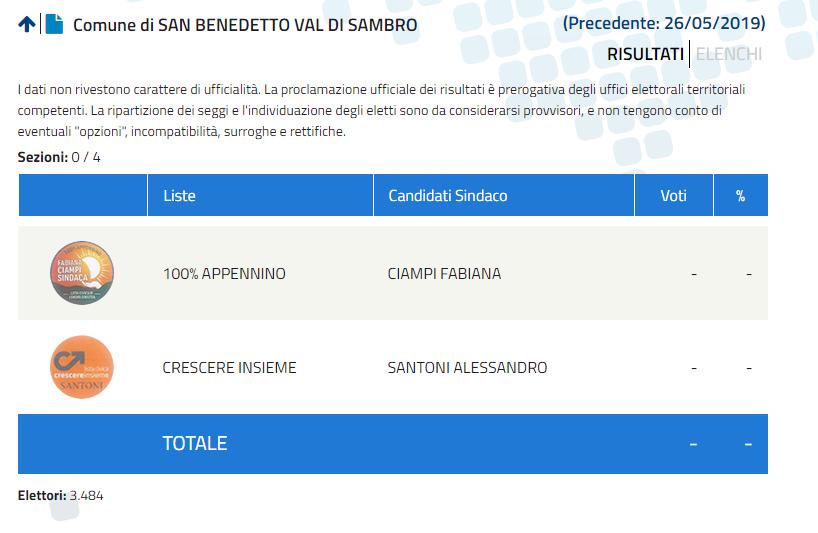This screenshot has width=818, height=533.
Task: Click the up arrow navigation icon
Action: 27,24
